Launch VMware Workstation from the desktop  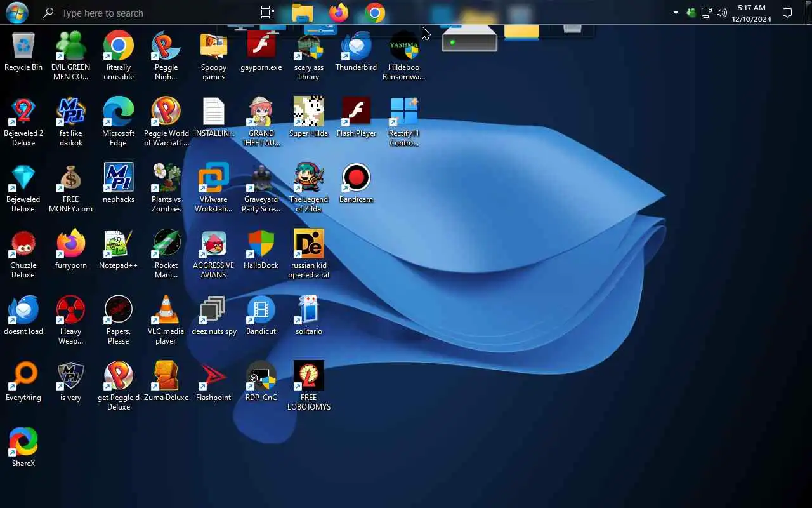coord(214,188)
